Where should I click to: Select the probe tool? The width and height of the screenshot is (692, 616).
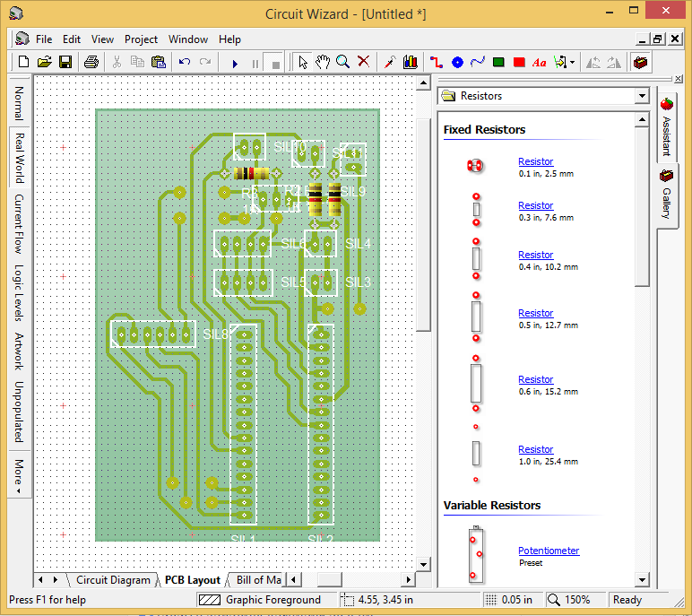[390, 62]
